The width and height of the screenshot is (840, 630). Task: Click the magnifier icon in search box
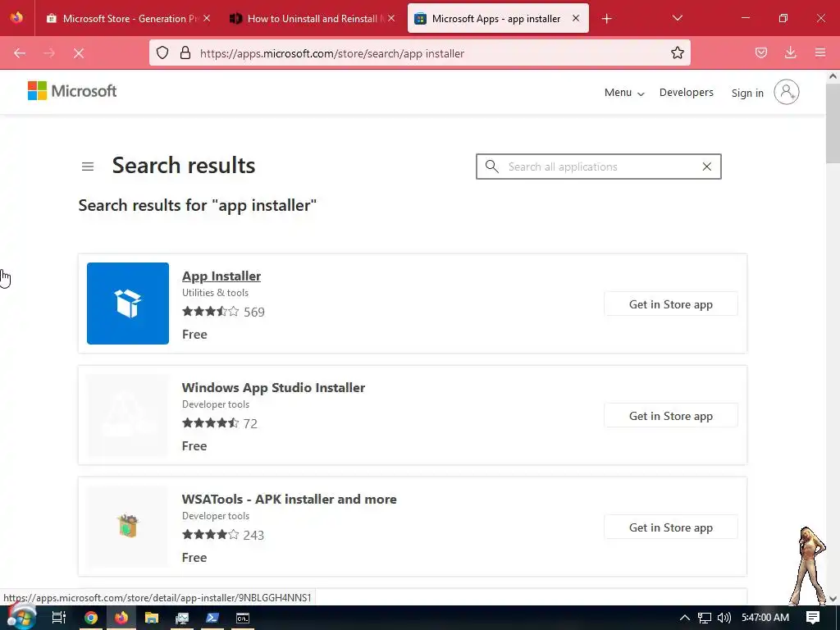coord(492,167)
